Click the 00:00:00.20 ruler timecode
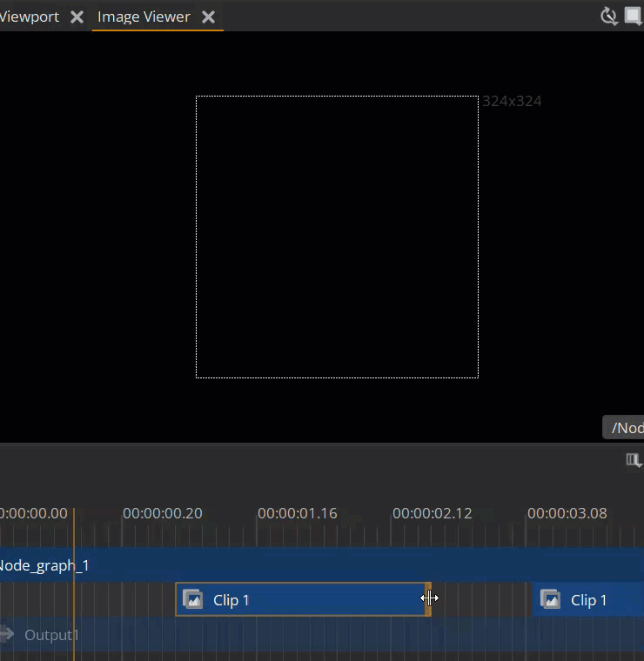This screenshot has height=661, width=644. coord(163,513)
